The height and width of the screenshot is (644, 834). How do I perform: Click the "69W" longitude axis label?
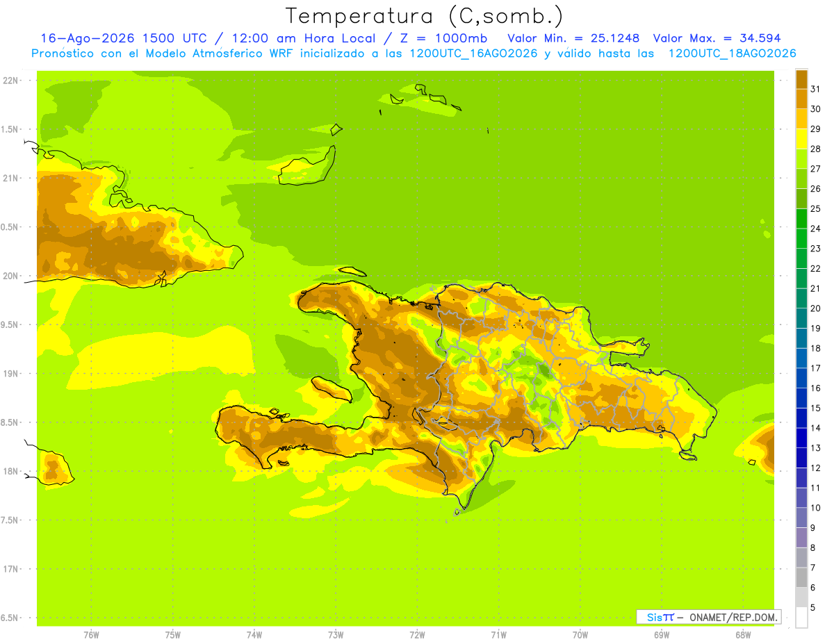click(662, 635)
